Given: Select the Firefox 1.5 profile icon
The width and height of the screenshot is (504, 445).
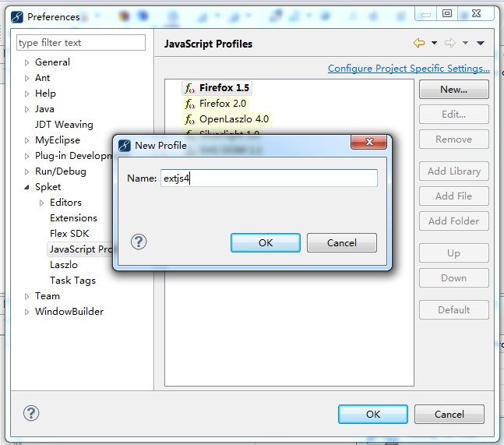Looking at the screenshot, I should (189, 88).
